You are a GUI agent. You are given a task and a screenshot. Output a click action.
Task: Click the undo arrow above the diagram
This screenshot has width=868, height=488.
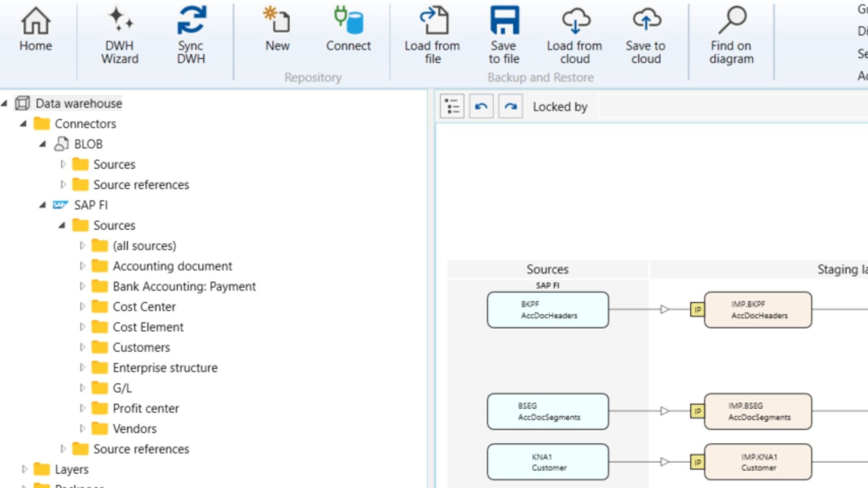(481, 106)
